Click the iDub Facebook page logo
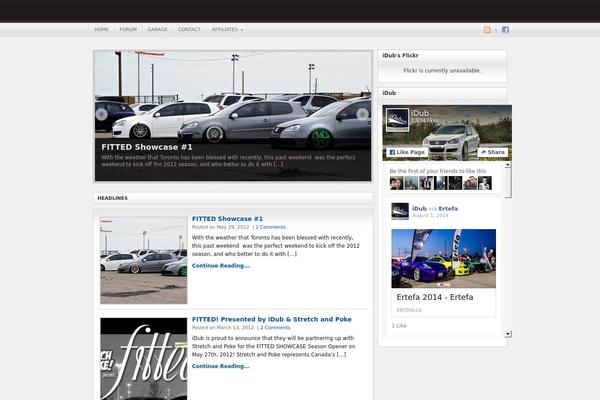 pos(398,119)
